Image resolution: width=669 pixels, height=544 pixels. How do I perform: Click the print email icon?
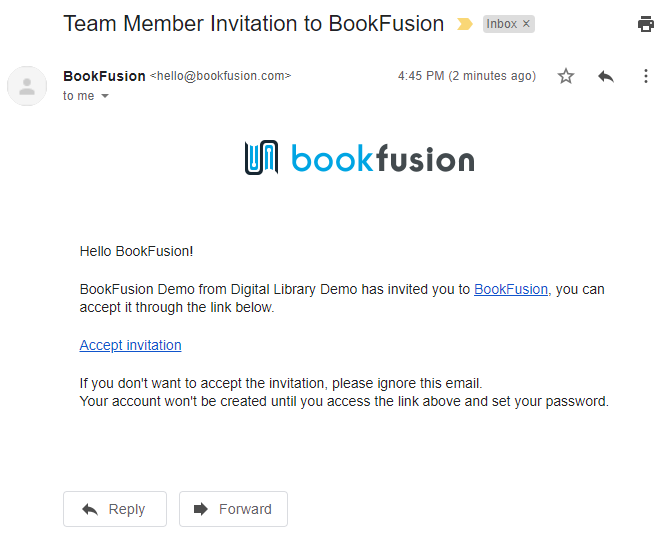(646, 24)
